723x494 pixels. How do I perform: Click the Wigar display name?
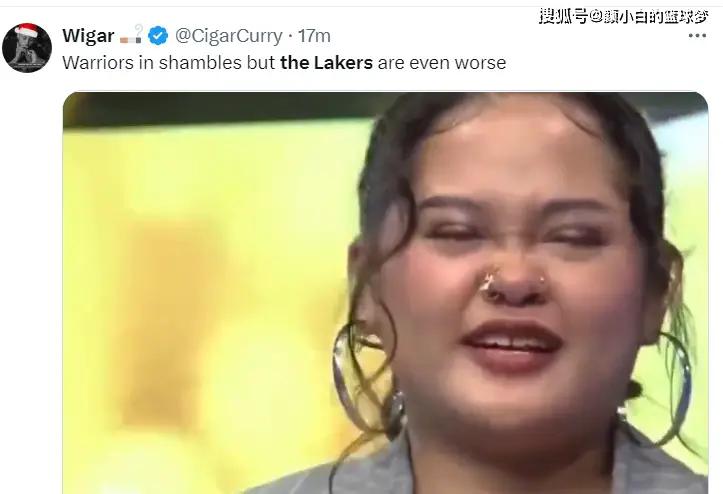click(x=88, y=36)
